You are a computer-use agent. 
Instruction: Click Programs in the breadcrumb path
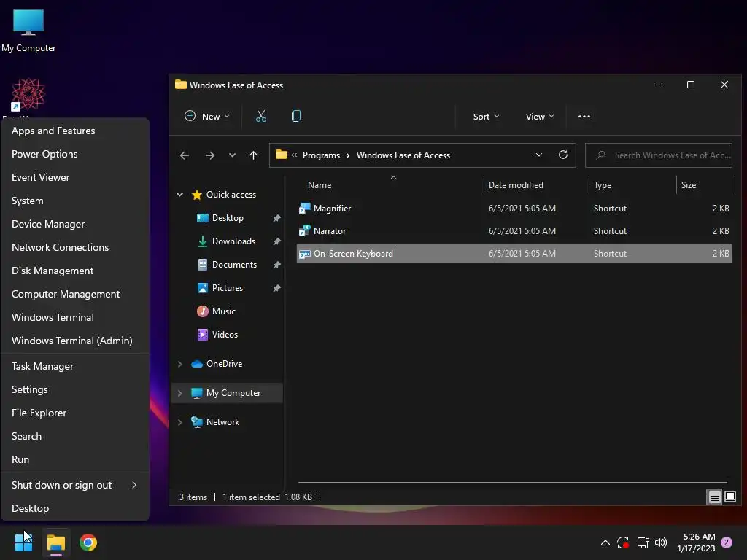click(321, 155)
